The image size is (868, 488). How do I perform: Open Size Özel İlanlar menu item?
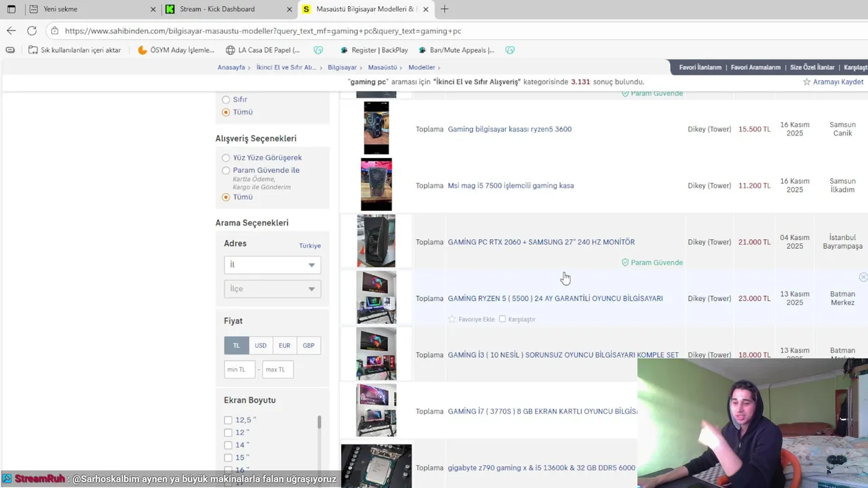(x=812, y=68)
